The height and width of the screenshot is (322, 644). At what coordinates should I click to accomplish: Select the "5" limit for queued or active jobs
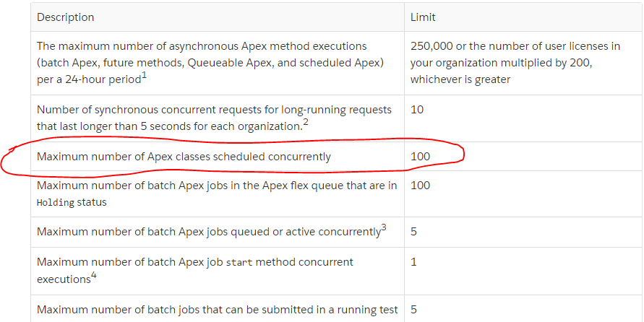point(413,232)
